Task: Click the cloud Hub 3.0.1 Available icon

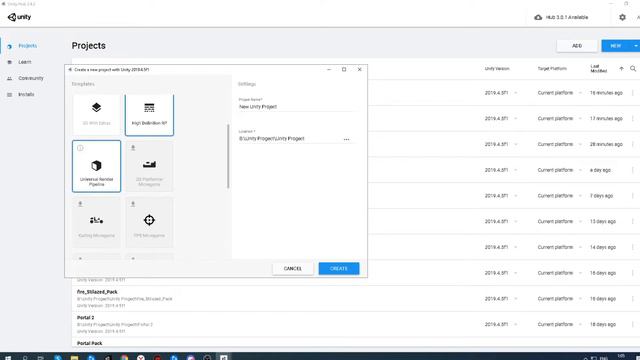Action: tap(538, 17)
